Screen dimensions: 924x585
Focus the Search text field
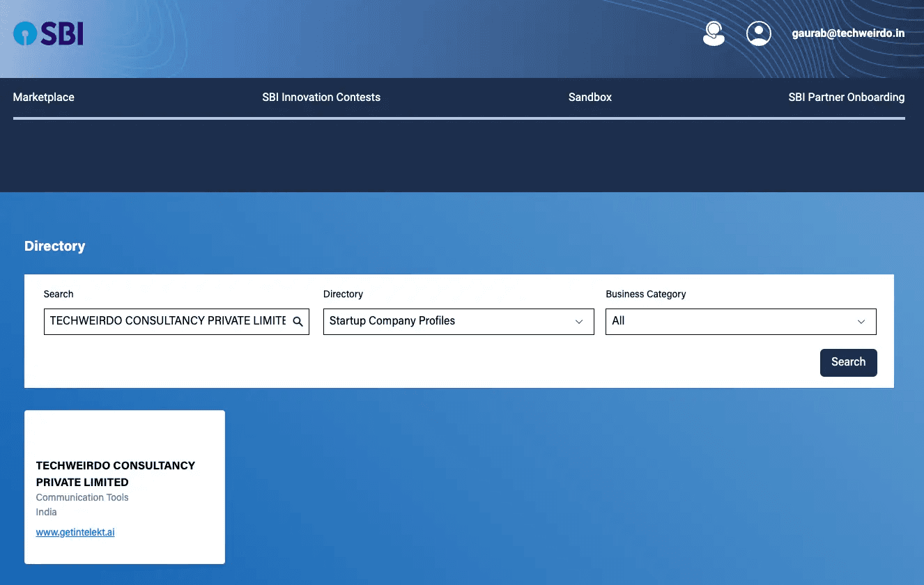pos(176,321)
